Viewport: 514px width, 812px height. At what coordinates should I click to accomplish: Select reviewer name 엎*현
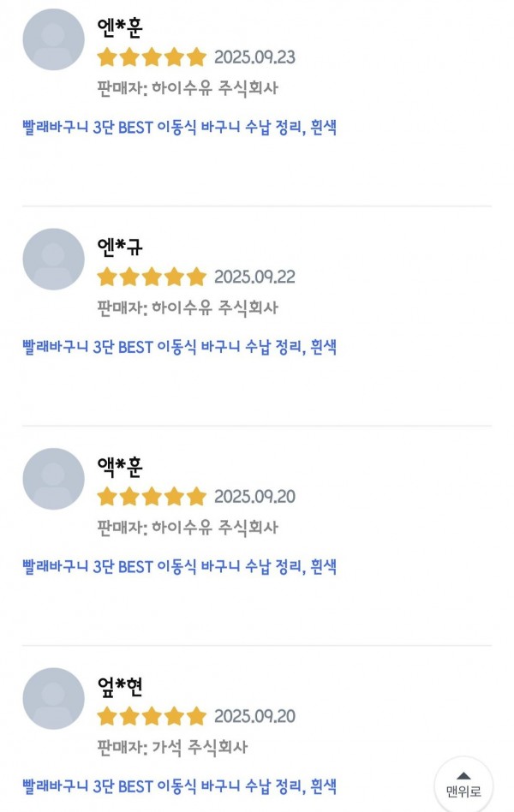point(120,686)
